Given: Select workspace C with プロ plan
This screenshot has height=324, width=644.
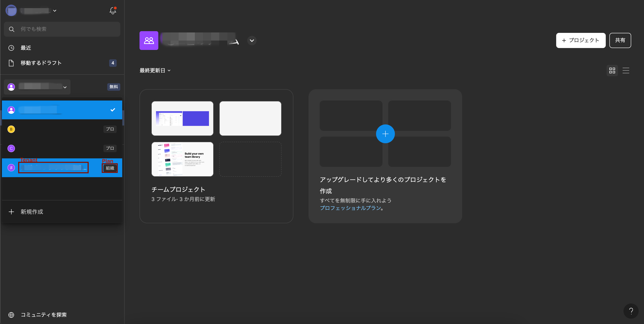Looking at the screenshot, I should [62, 148].
